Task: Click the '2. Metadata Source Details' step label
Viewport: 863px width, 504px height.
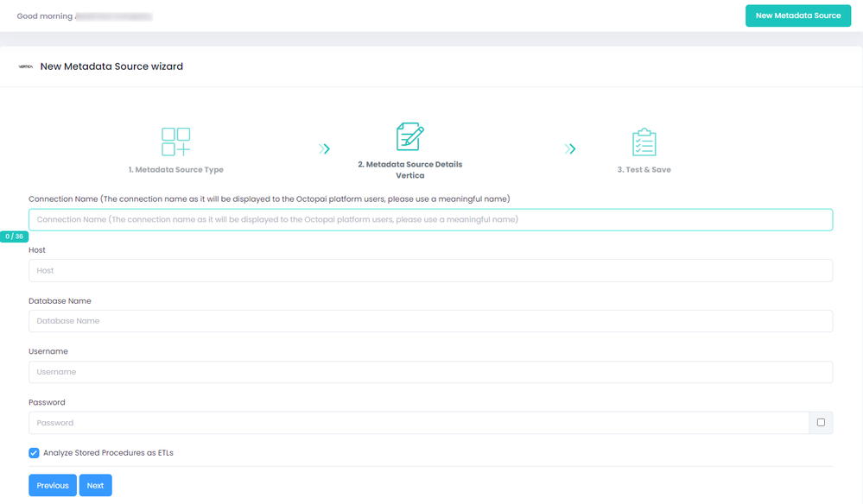Action: tap(410, 164)
